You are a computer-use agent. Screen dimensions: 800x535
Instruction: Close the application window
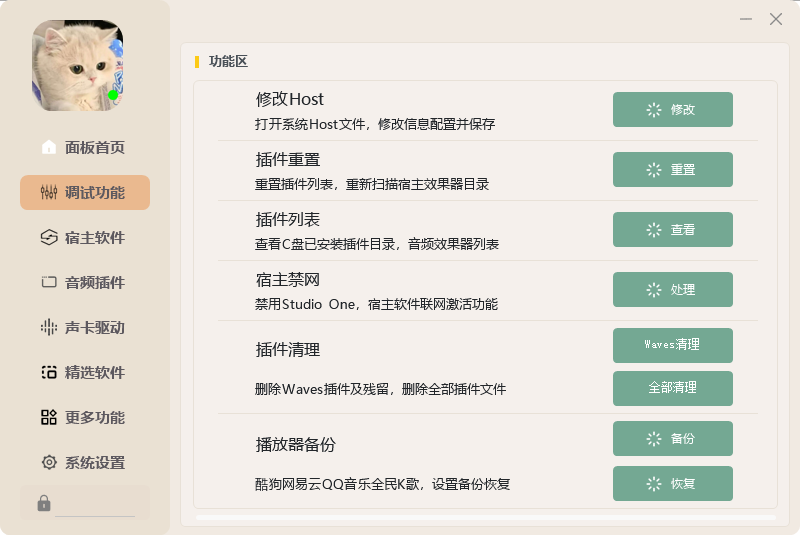(x=776, y=19)
